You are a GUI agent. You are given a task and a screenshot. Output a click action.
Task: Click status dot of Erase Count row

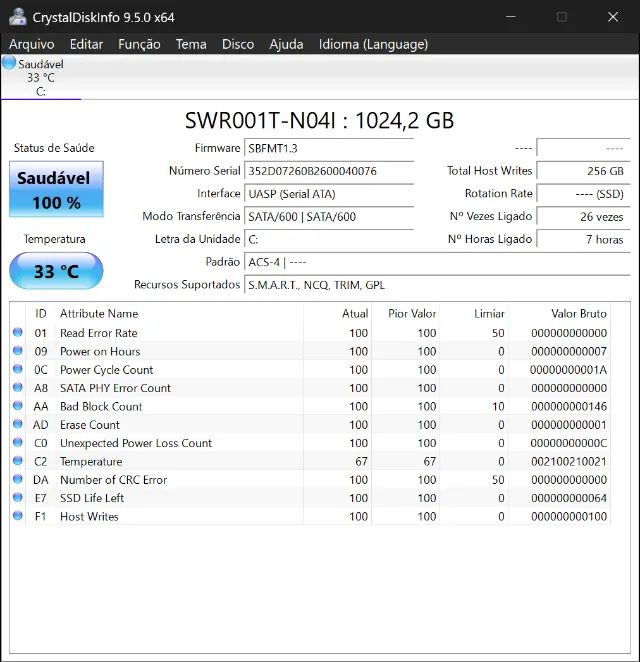tap(18, 424)
